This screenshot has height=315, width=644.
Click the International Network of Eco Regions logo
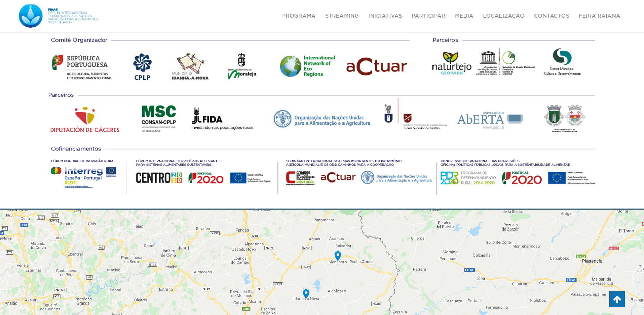(307, 66)
